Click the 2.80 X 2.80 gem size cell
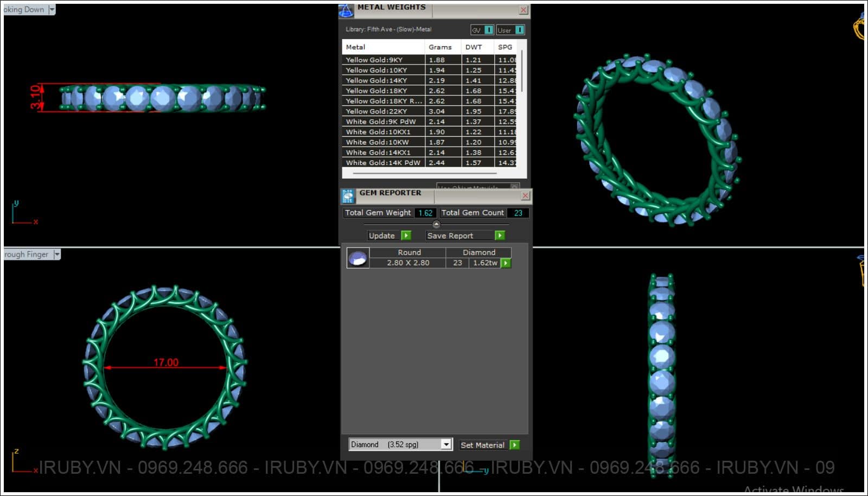Viewport: 868px width, 496px height. click(x=408, y=263)
